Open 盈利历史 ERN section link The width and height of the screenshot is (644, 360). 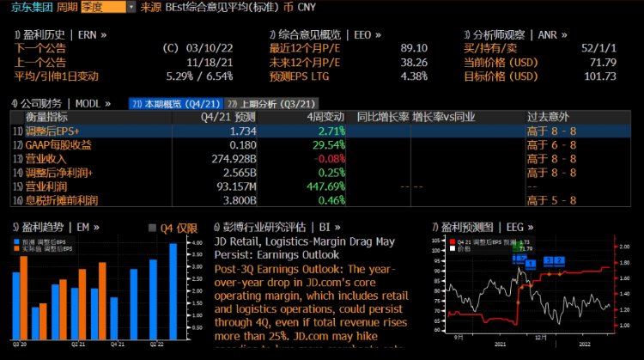61,35
